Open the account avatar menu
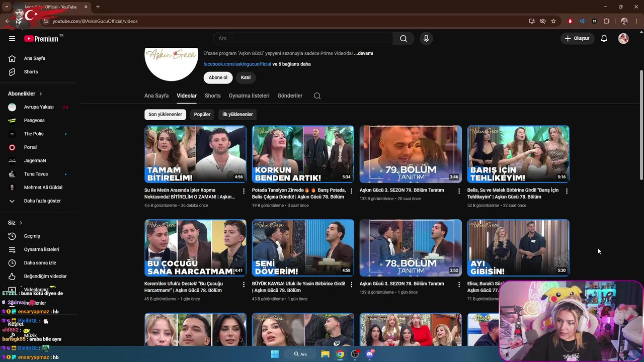 623,39
